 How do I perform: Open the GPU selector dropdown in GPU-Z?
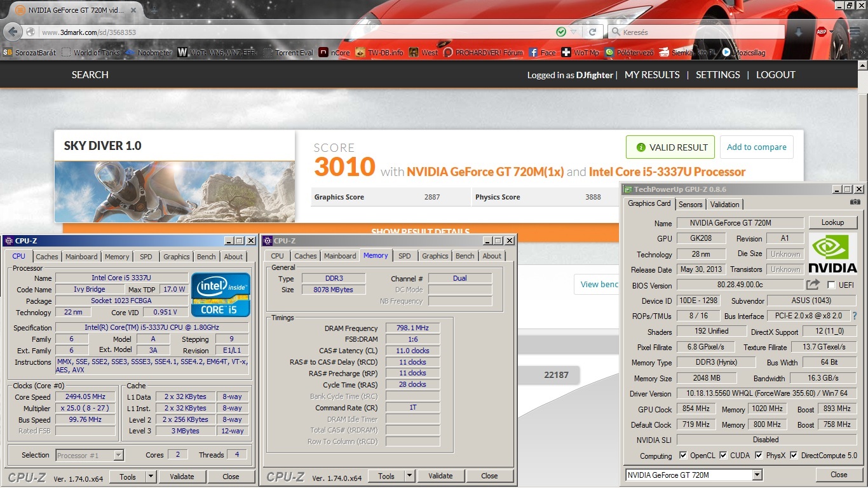tap(757, 475)
